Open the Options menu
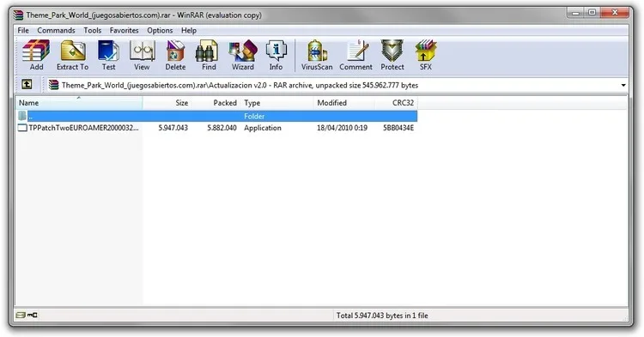This screenshot has height=337, width=644. point(160,30)
